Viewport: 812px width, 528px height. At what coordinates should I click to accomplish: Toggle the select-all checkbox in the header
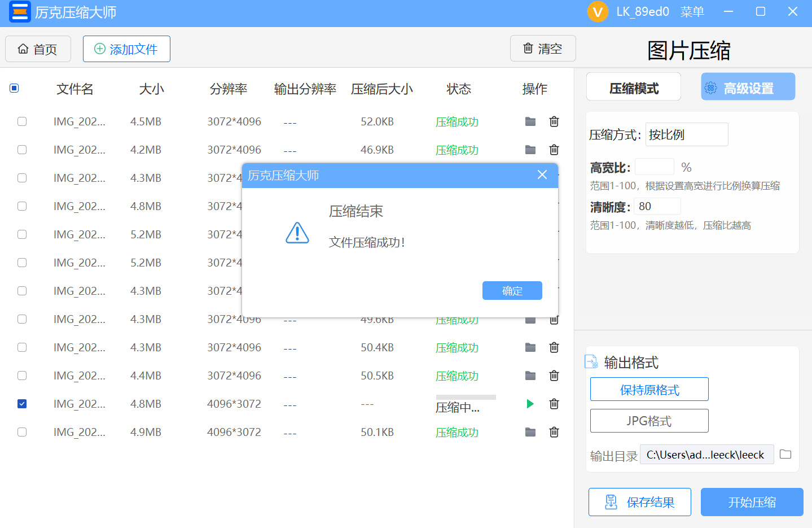tap(14, 88)
